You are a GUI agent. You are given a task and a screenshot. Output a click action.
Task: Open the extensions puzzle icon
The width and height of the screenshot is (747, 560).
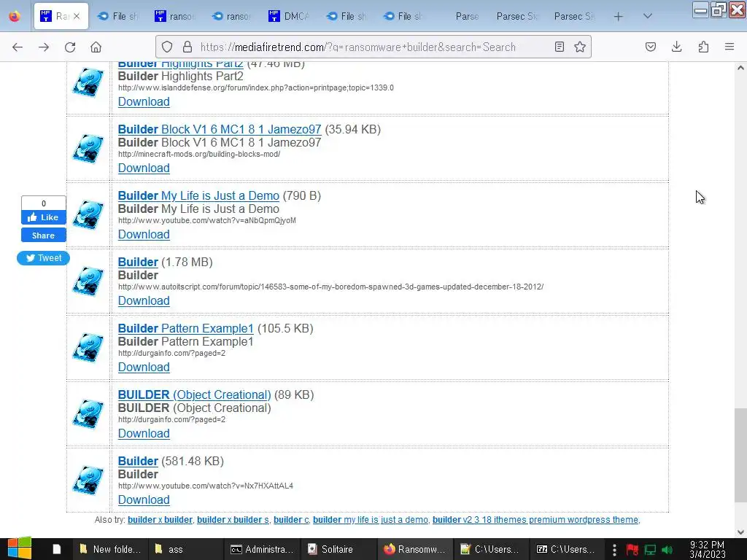coord(703,47)
